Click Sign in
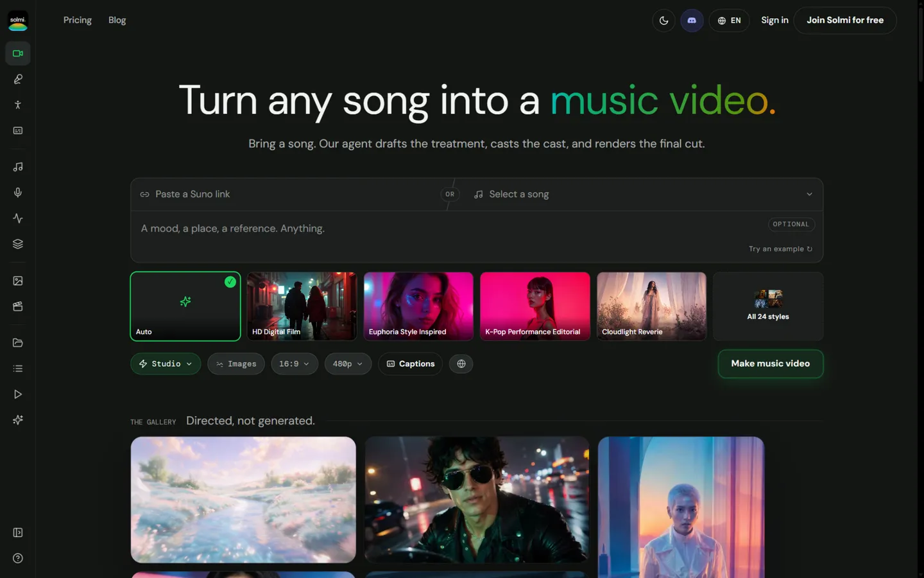This screenshot has width=924, height=578. pyautogui.click(x=774, y=21)
